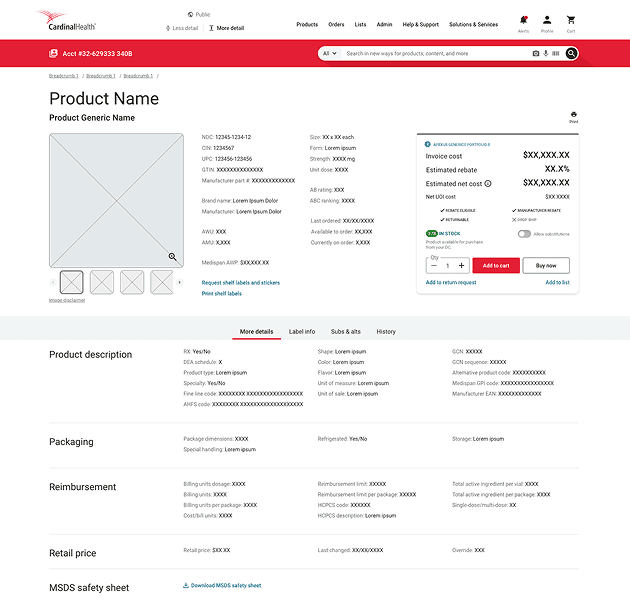Switch to the Label info tab
The width and height of the screenshot is (630, 604).
[x=302, y=332]
